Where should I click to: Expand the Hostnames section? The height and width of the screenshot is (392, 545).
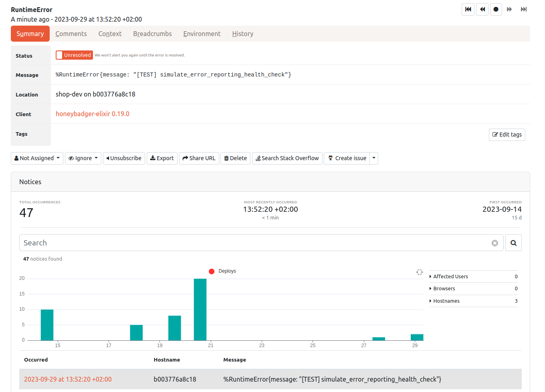click(x=446, y=301)
